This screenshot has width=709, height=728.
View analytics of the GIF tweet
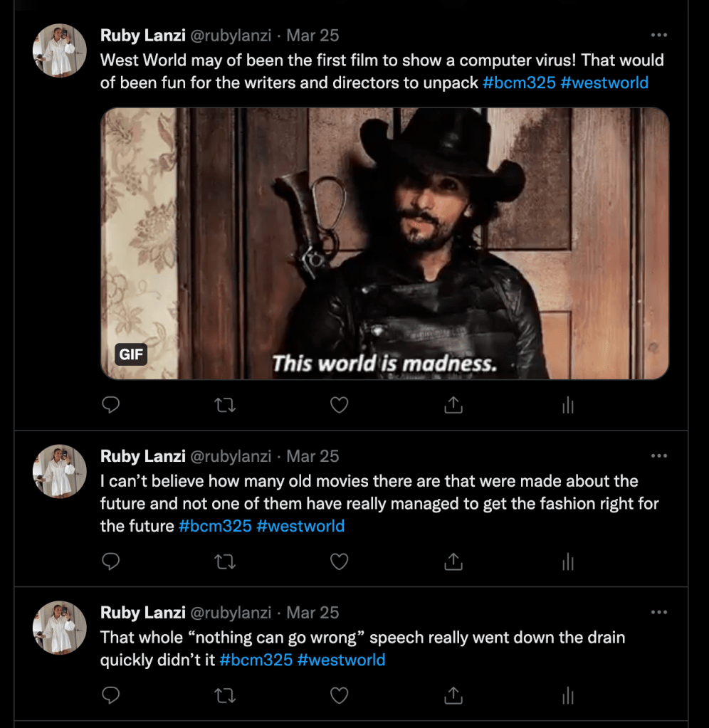(x=567, y=406)
